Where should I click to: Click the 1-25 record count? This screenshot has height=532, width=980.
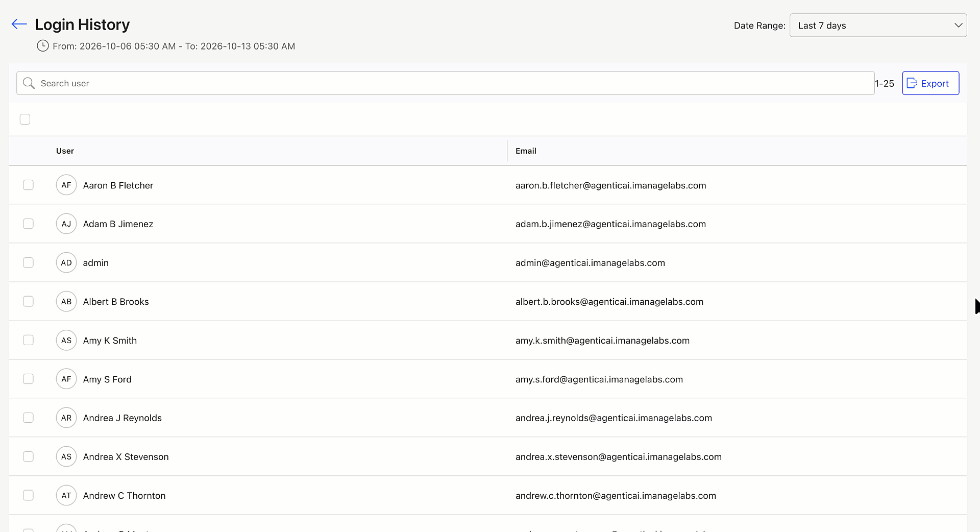(x=885, y=83)
